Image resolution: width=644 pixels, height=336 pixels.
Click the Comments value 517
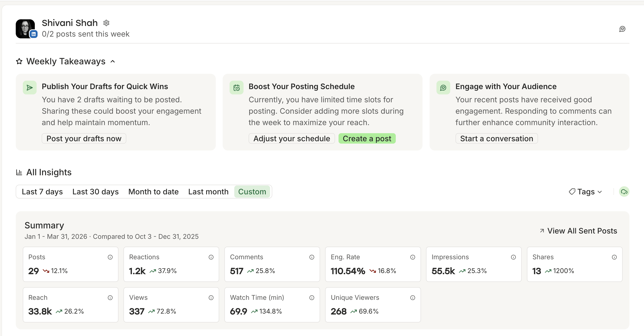(x=236, y=271)
